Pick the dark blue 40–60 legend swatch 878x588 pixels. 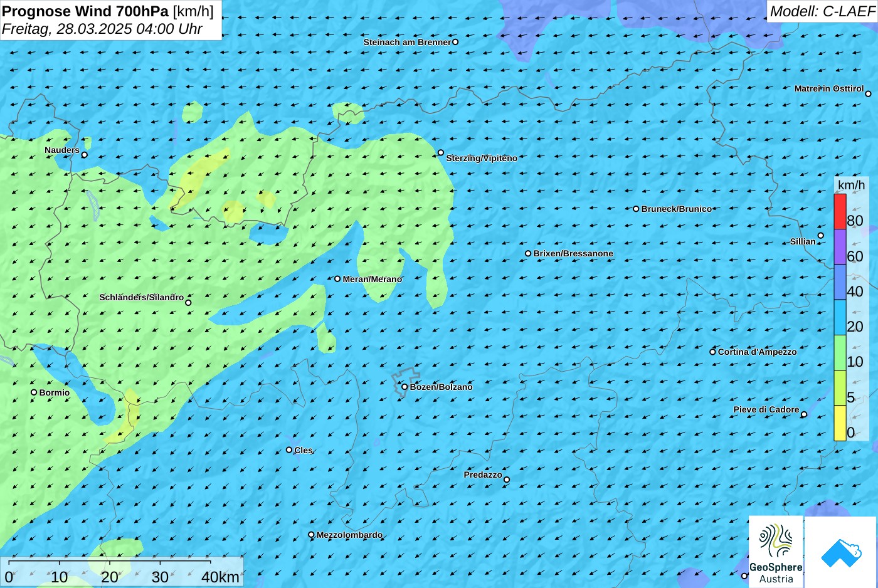coord(840,282)
